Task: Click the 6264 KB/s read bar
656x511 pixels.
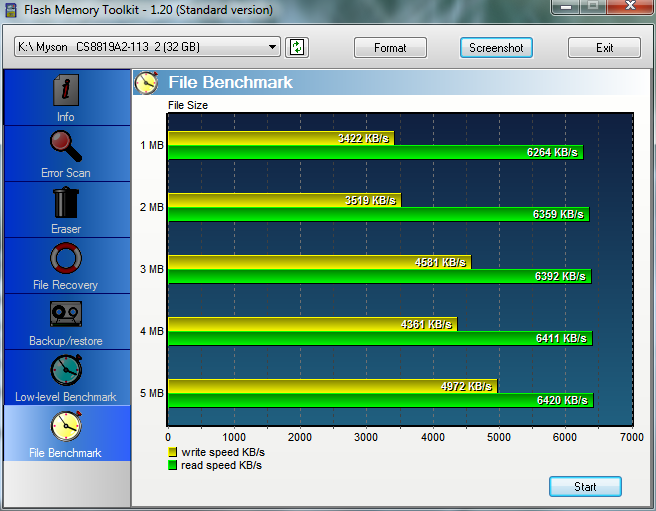Action: point(376,152)
